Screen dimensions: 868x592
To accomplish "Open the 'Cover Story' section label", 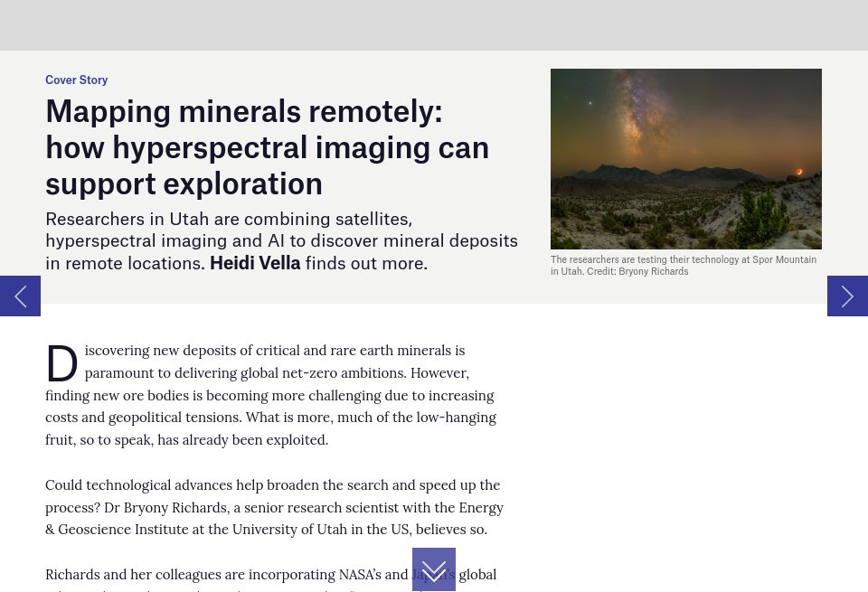I will click(x=76, y=80).
